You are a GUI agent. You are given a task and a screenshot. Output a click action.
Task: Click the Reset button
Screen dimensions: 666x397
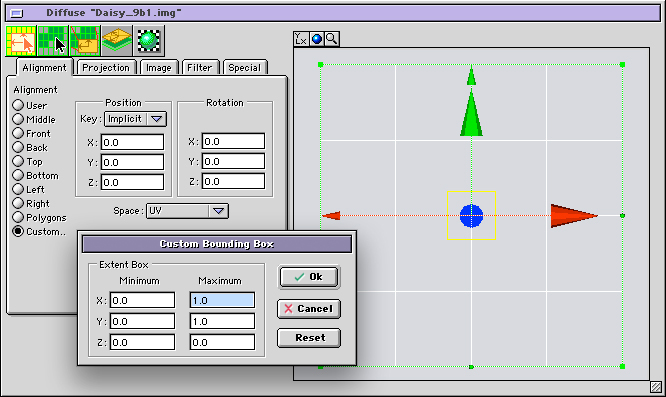tap(309, 338)
